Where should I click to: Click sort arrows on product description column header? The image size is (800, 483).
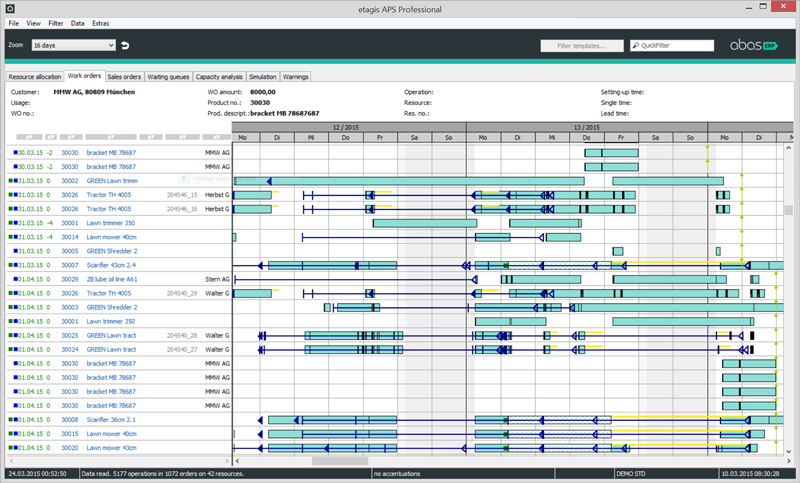[110, 137]
